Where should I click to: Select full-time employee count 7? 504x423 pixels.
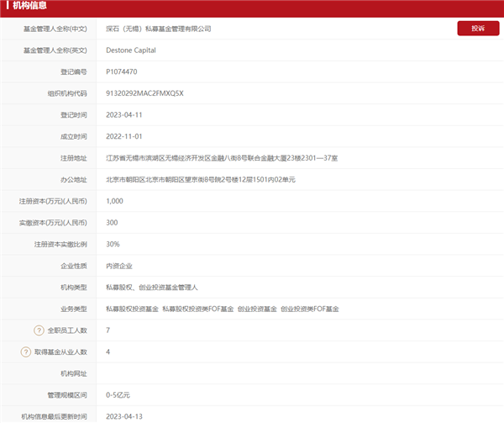point(108,330)
